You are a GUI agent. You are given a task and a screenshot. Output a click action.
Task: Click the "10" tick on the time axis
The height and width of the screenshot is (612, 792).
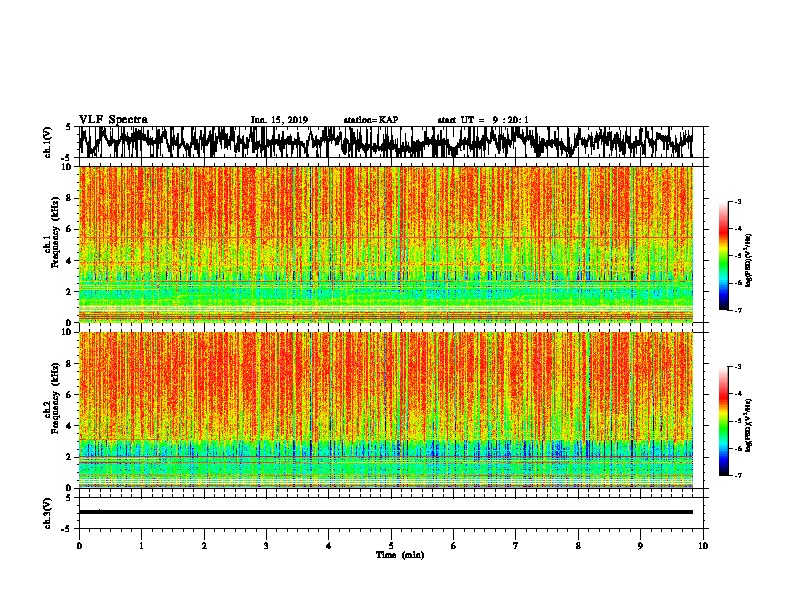[x=703, y=546]
